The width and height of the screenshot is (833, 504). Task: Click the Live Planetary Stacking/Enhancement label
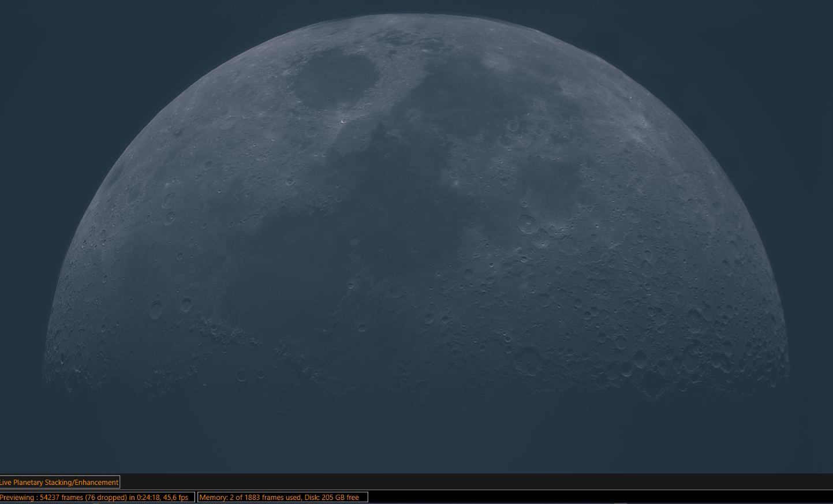pos(59,482)
